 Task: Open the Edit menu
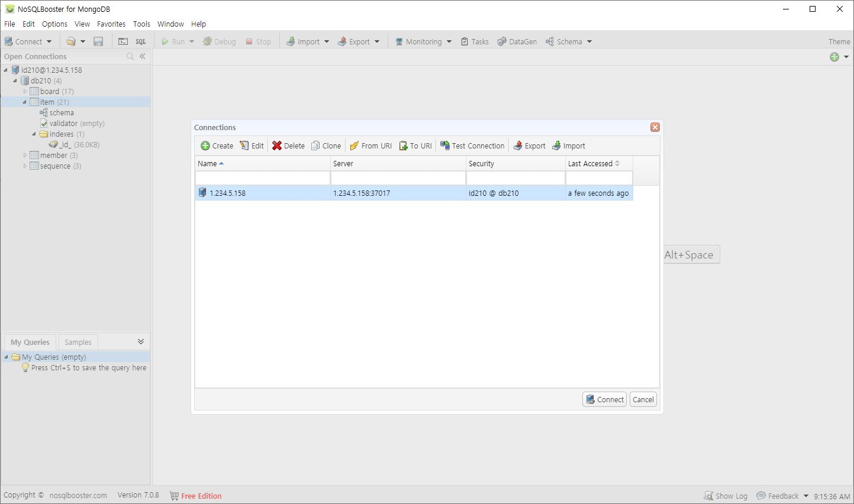click(28, 24)
